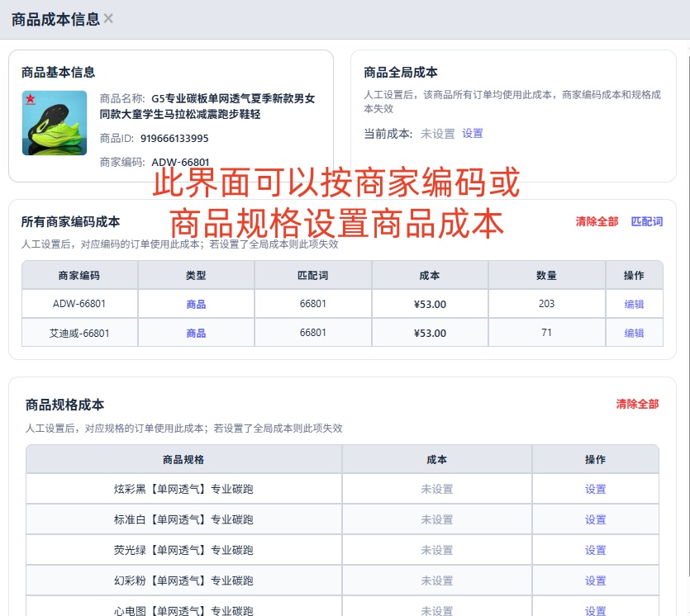Click 设置 link for global cost
Viewport: 690px width, 616px height.
pos(472,133)
